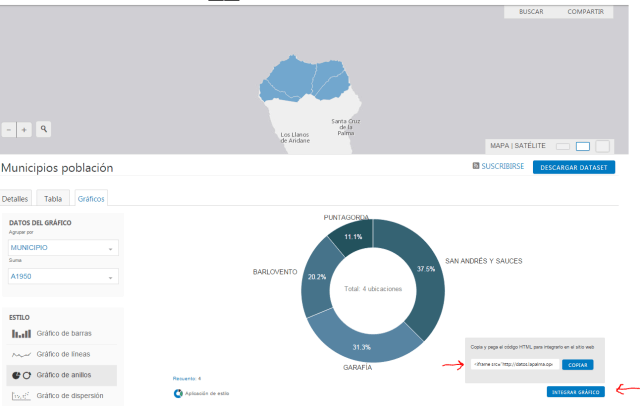Choose the donut chart icon (Gráfico de anillos)
Viewport: 640px width, 406px height.
click(21, 375)
